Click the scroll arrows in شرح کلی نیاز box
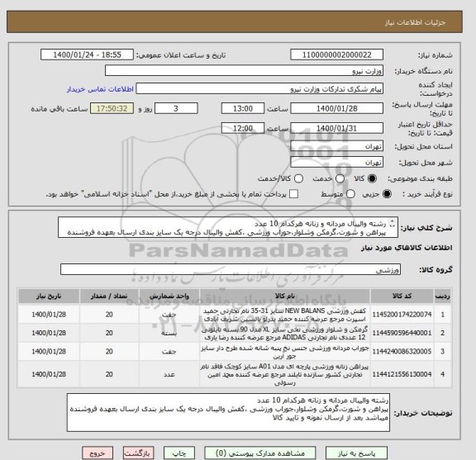The width and height of the screenshot is (476, 460). tap(393, 224)
